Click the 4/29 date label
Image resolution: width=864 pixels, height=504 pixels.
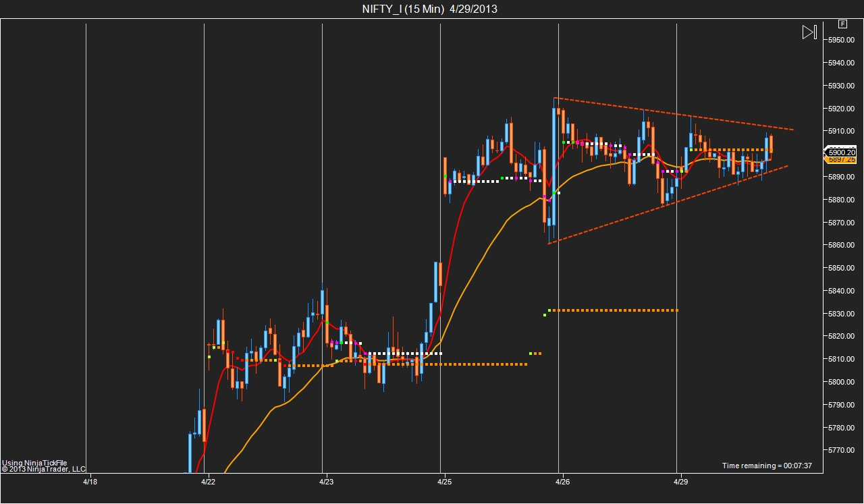pyautogui.click(x=680, y=482)
